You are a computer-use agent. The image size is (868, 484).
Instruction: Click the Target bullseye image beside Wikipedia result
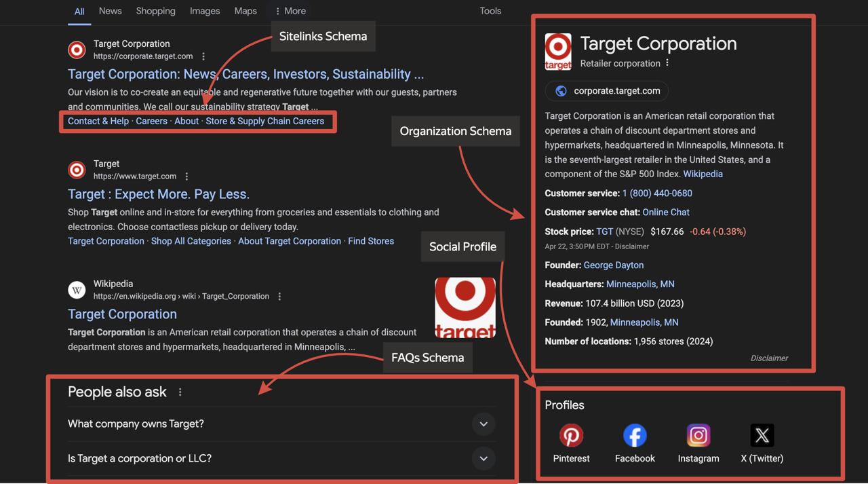[465, 307]
